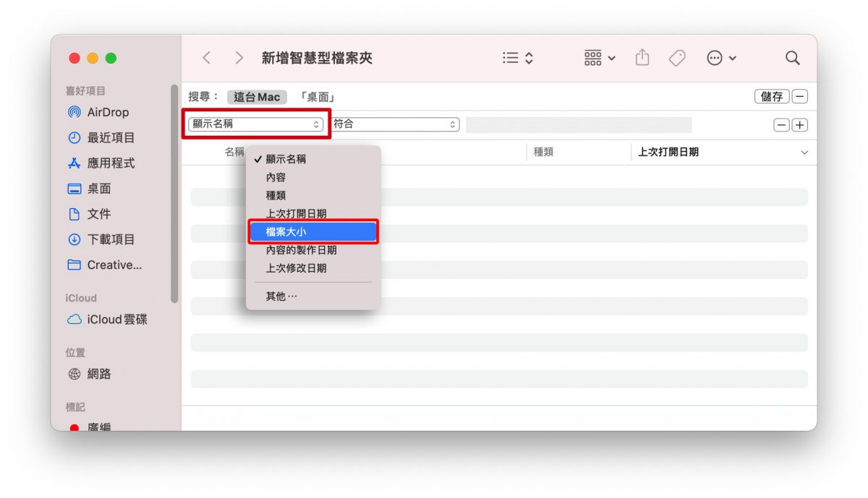This screenshot has height=498, width=868.
Task: Go forward with the right chevron
Action: pyautogui.click(x=239, y=59)
